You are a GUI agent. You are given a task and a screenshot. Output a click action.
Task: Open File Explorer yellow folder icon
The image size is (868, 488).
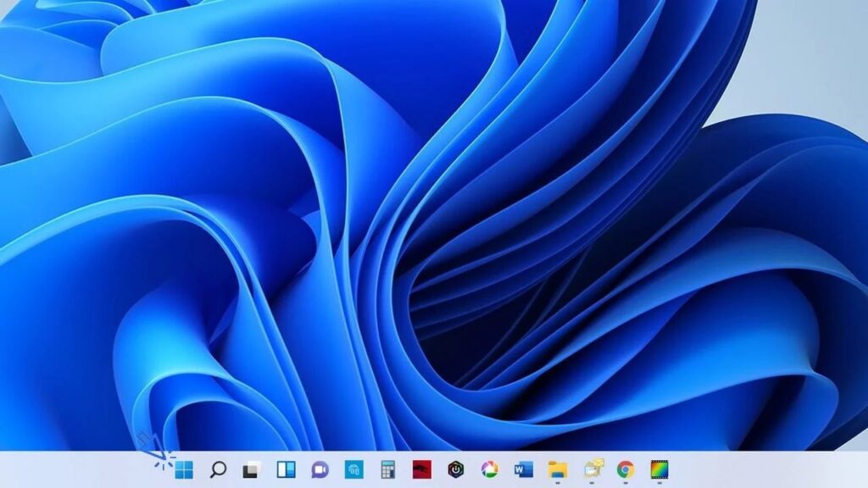click(558, 469)
